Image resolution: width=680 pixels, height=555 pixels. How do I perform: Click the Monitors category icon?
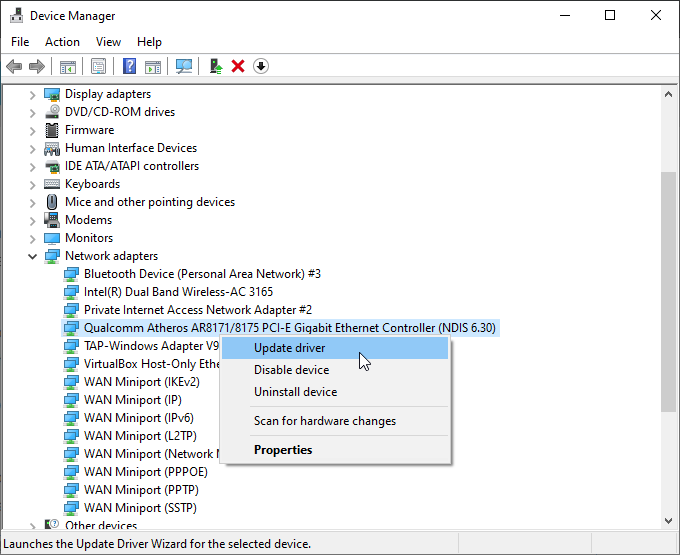coord(52,238)
